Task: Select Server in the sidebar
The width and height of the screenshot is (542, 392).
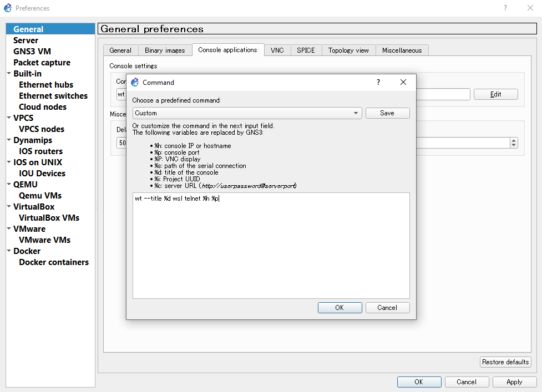Action: (x=26, y=40)
